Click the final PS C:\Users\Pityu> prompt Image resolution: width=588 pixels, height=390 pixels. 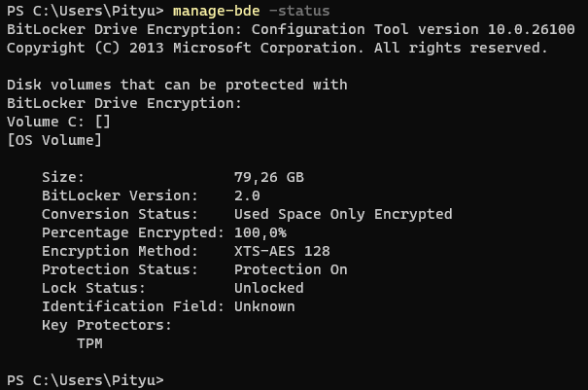[x=86, y=380]
